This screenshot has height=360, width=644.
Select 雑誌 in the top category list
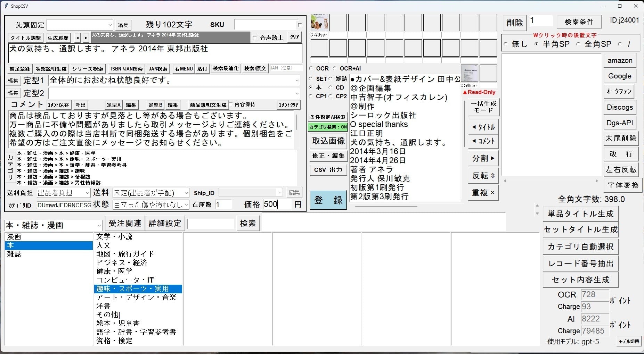pyautogui.click(x=14, y=254)
